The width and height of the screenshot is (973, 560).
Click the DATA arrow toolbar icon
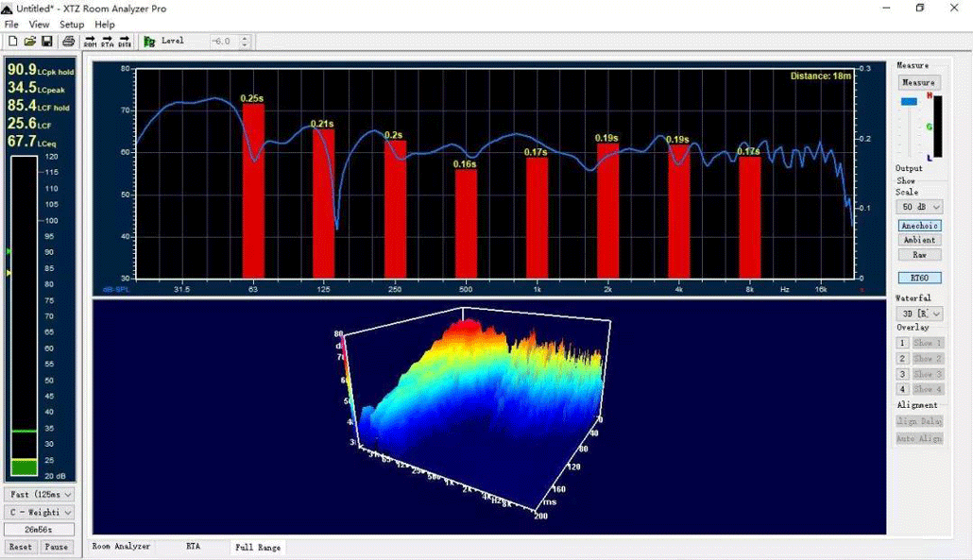(125, 42)
